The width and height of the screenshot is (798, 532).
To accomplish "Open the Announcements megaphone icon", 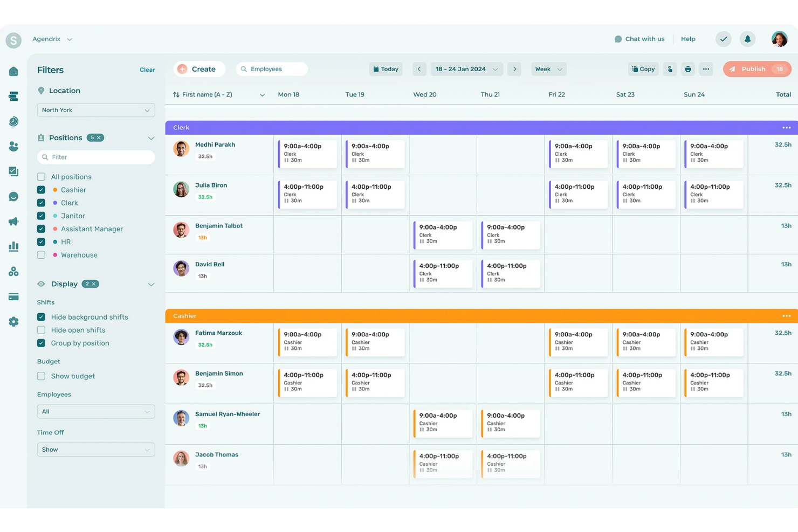I will click(13, 222).
